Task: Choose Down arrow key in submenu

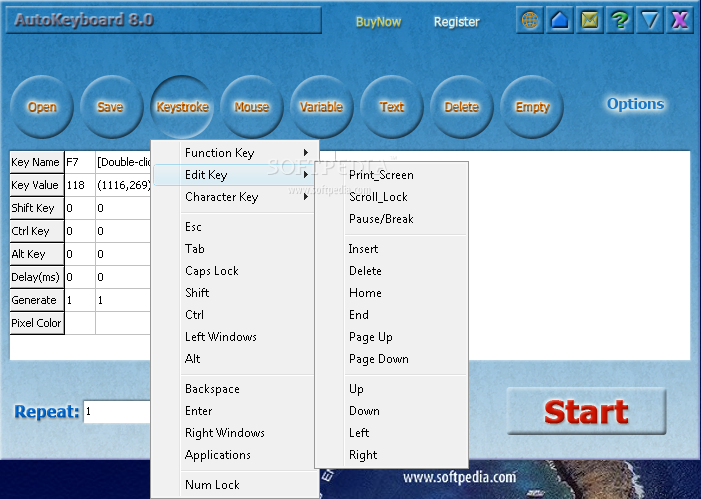Action: [x=392, y=411]
